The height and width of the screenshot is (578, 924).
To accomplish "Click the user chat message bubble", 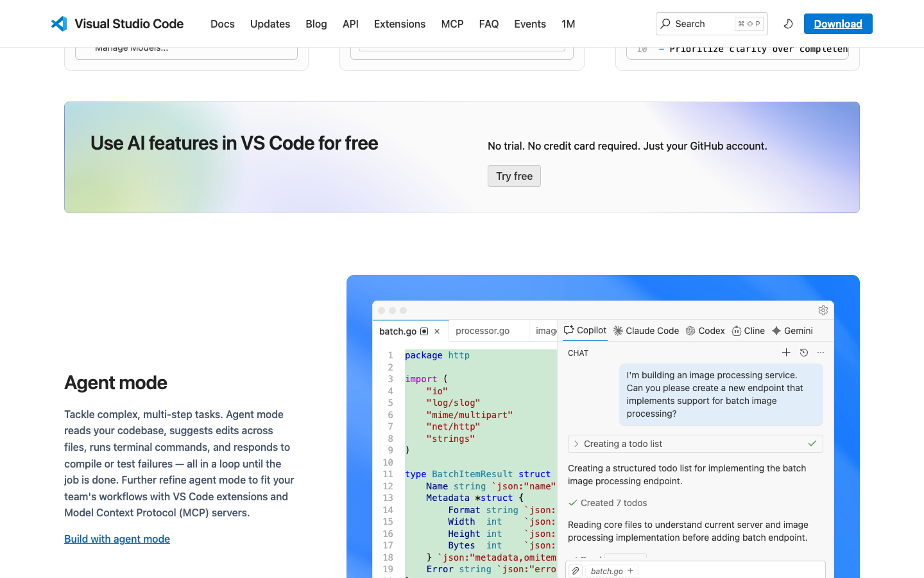I will click(721, 394).
